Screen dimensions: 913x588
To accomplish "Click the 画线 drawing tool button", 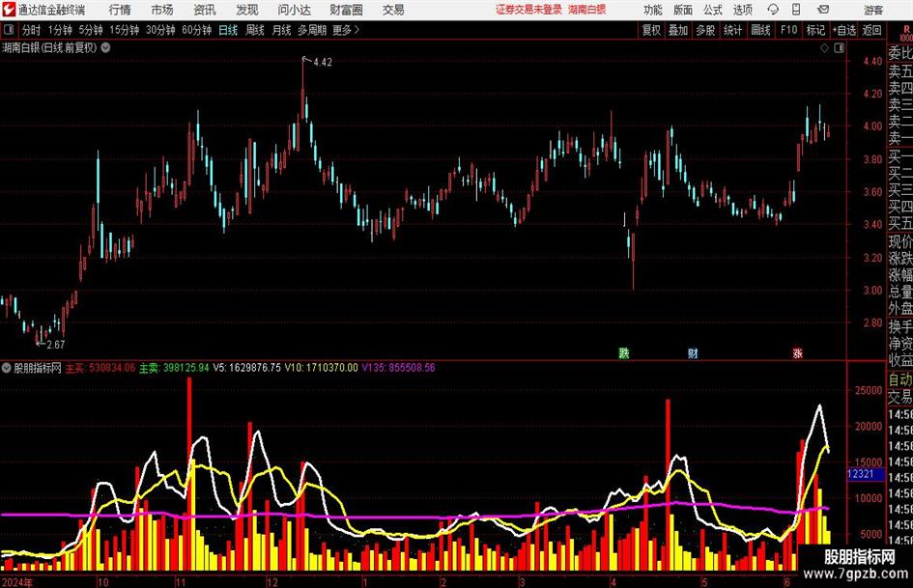I will (x=760, y=30).
